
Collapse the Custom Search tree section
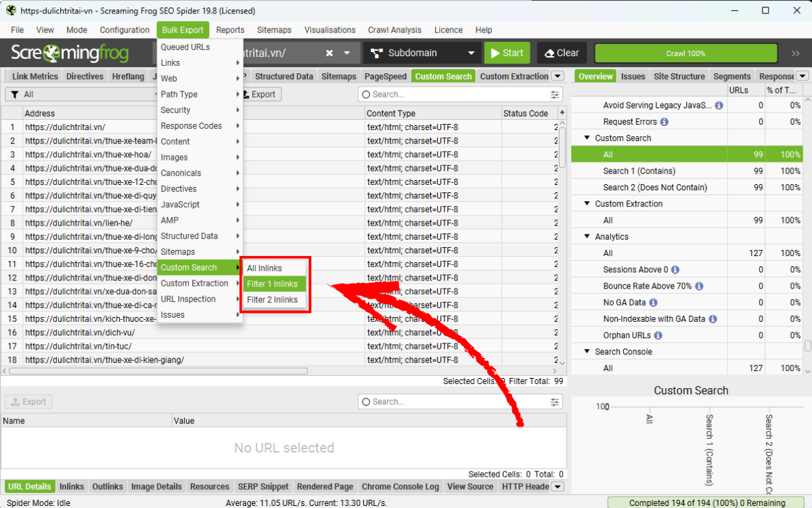point(587,138)
